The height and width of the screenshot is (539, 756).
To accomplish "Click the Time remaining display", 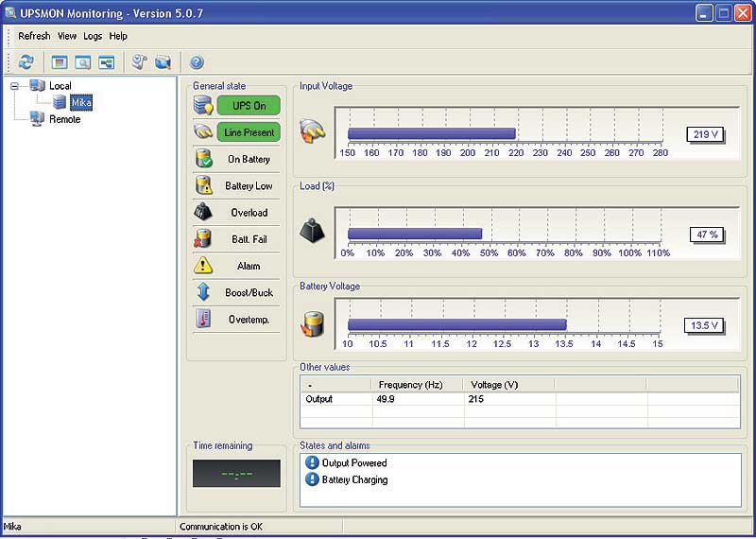I will pos(236,474).
